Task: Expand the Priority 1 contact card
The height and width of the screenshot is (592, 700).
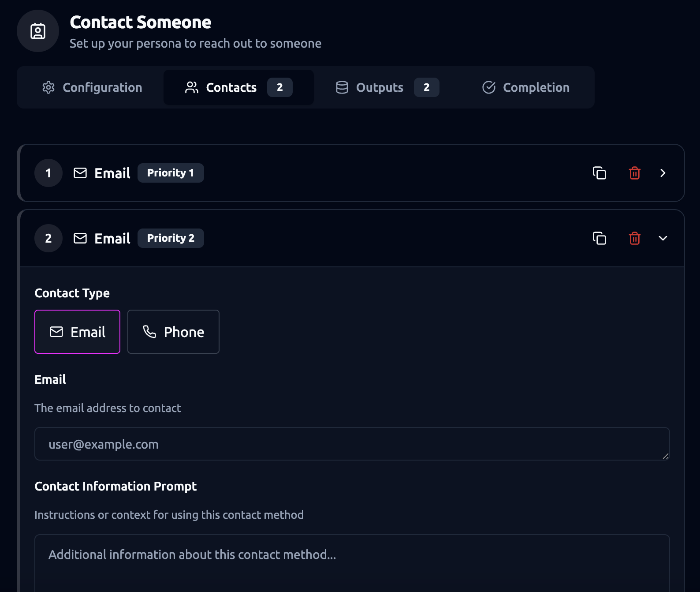Action: [x=663, y=173]
